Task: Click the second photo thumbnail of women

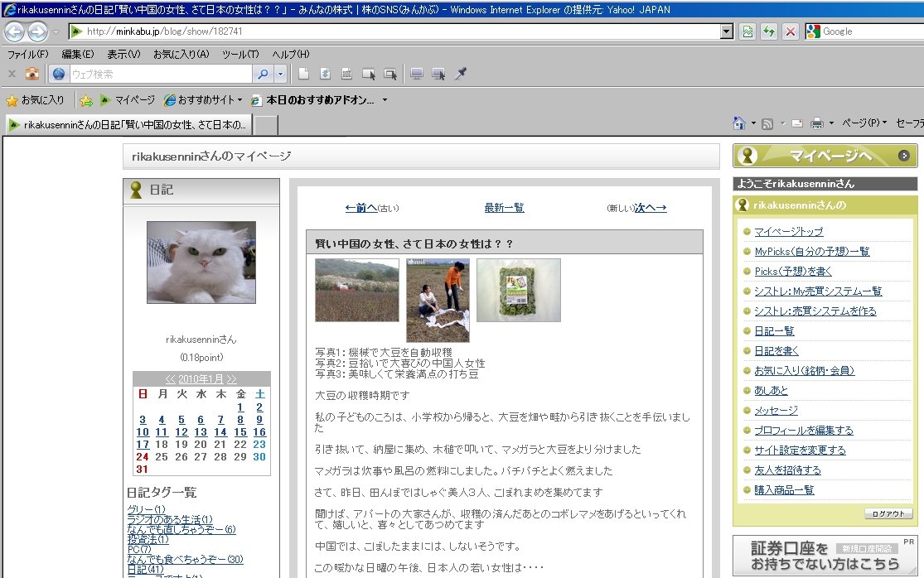Action: click(438, 300)
